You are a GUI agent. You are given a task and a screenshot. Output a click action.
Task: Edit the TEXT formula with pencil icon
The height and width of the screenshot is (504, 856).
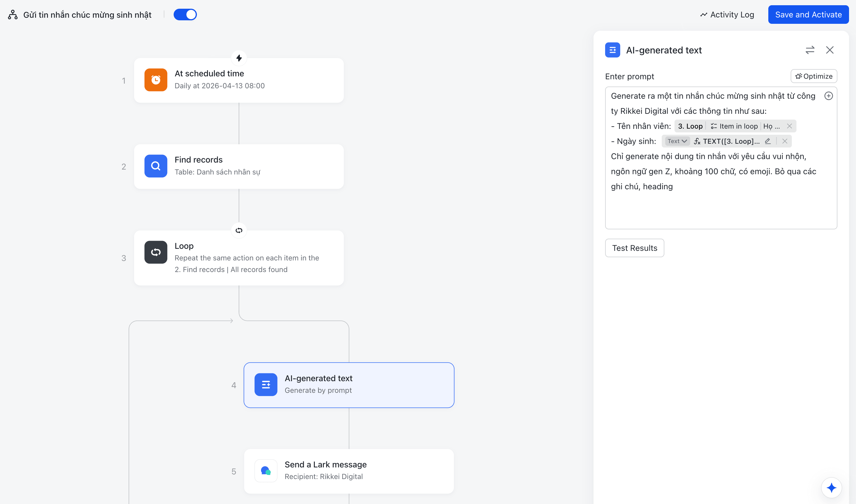[768, 141]
